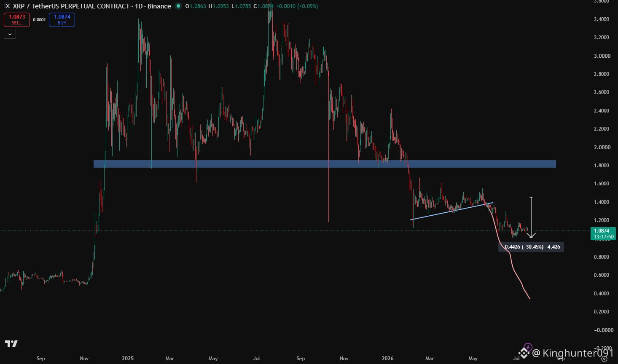Select the white downward measurement arrow
This screenshot has width=618, height=364.
coord(531,217)
